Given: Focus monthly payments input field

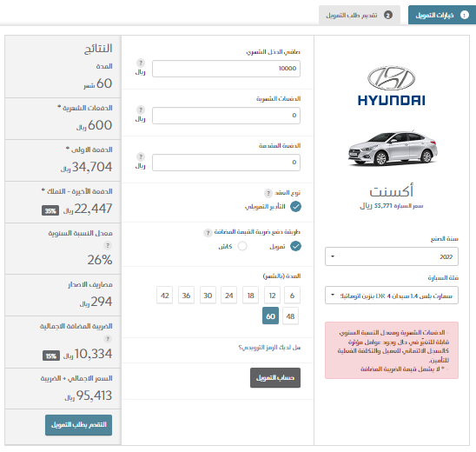Looking at the screenshot, I should tap(226, 116).
